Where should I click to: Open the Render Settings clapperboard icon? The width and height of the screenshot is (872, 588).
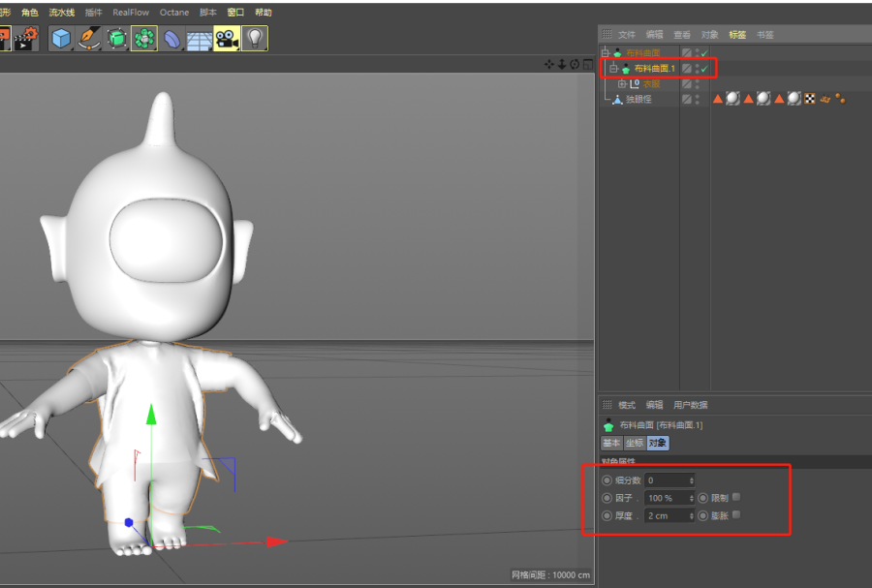point(24,39)
